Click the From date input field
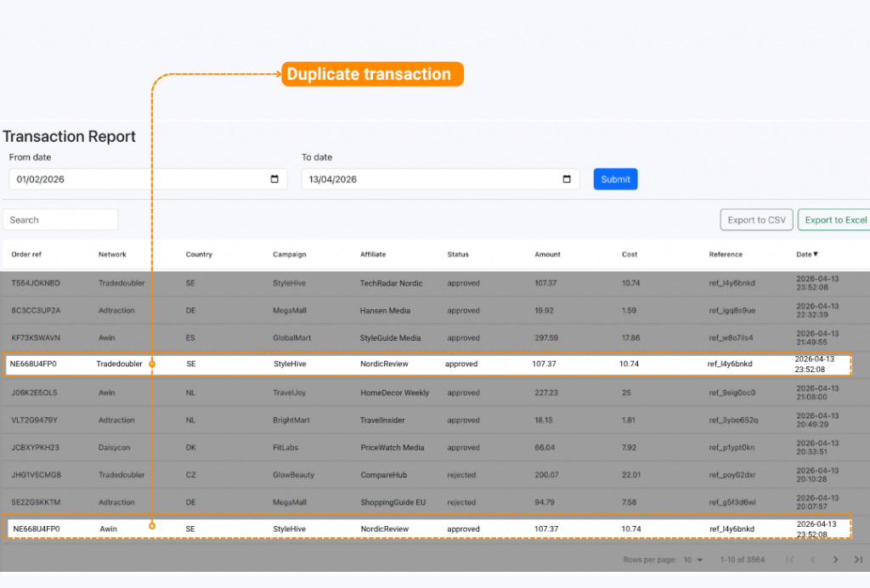The image size is (870, 588). click(x=136, y=179)
